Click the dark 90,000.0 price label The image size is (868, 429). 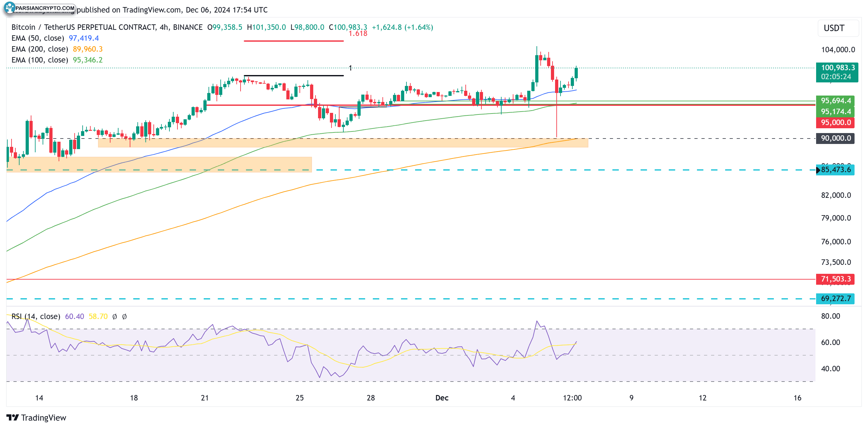click(x=835, y=138)
